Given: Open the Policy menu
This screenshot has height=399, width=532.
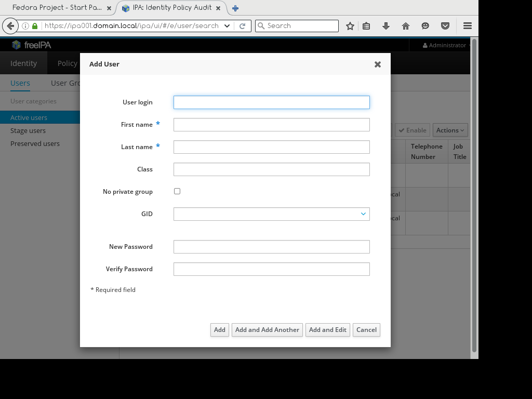Looking at the screenshot, I should click(67, 63).
